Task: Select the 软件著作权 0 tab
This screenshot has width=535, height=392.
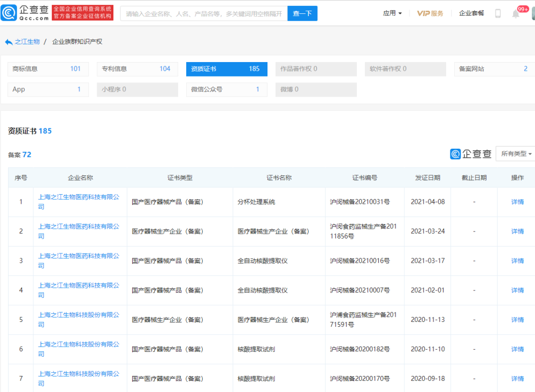Action: click(x=406, y=69)
